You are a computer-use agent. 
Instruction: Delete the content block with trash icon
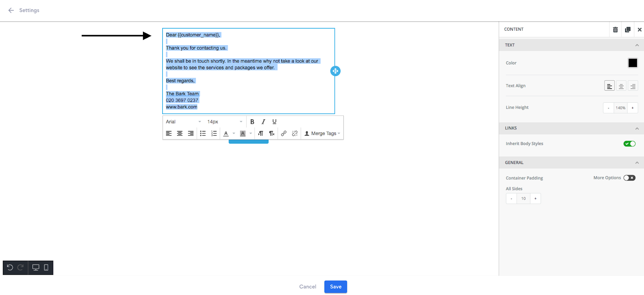(x=615, y=29)
